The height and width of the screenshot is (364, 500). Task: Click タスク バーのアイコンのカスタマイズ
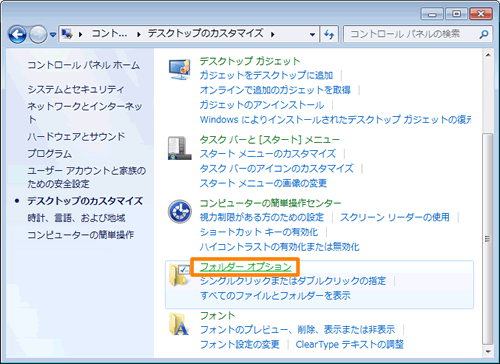click(276, 168)
